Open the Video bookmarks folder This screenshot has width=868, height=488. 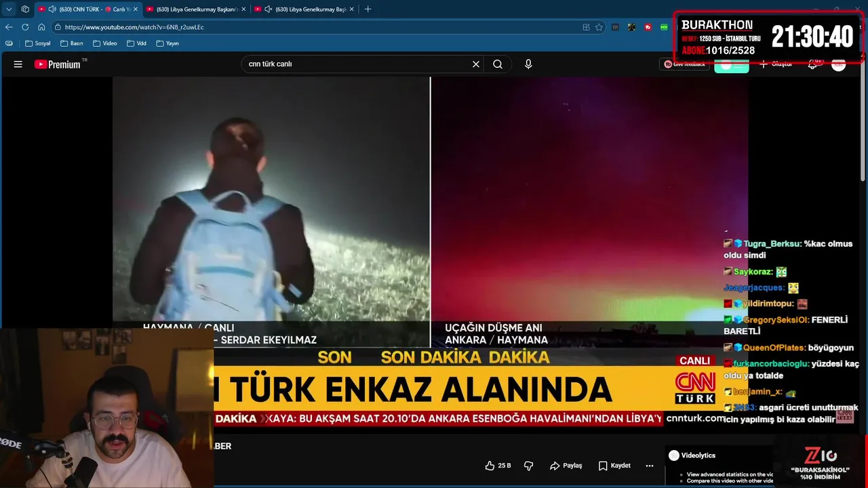[x=105, y=43]
